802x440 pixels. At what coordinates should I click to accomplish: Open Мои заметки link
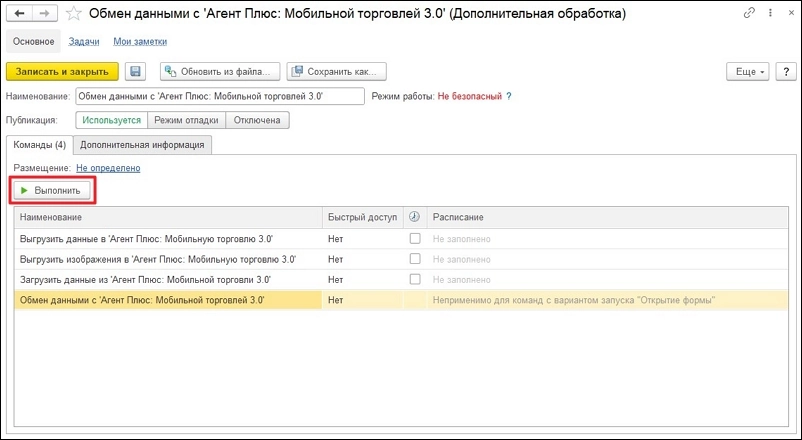coord(140,41)
